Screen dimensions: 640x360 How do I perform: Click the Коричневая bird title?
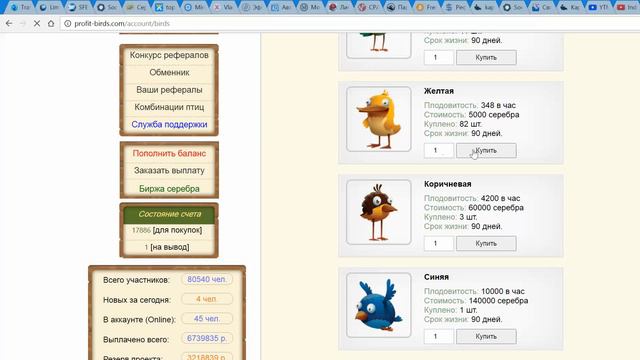tap(447, 184)
